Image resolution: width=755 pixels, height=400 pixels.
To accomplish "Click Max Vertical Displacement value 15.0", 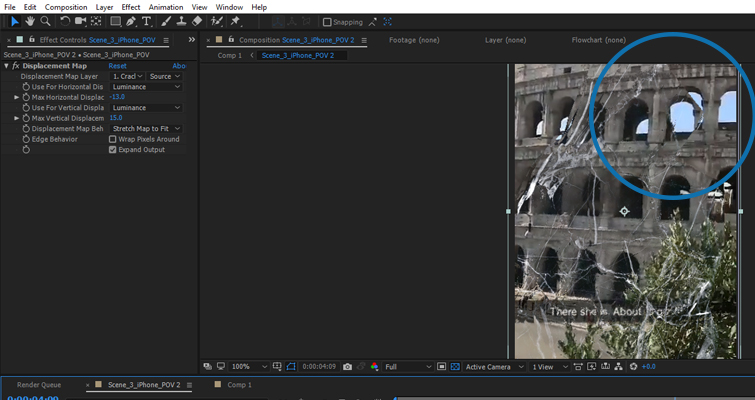I will point(116,118).
